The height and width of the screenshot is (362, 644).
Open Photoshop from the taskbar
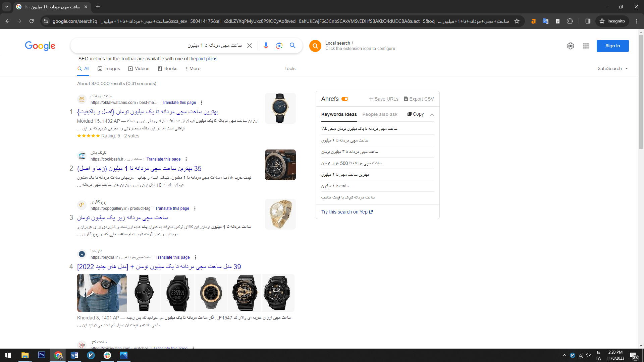[42, 355]
